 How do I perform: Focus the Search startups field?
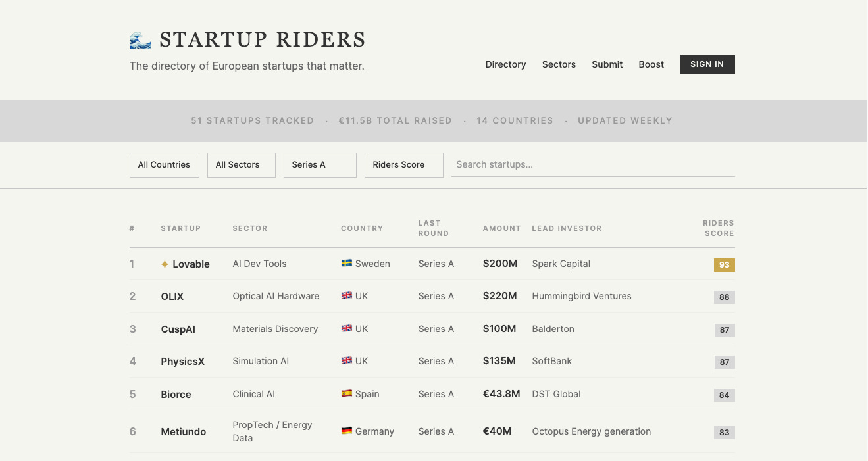tap(592, 165)
